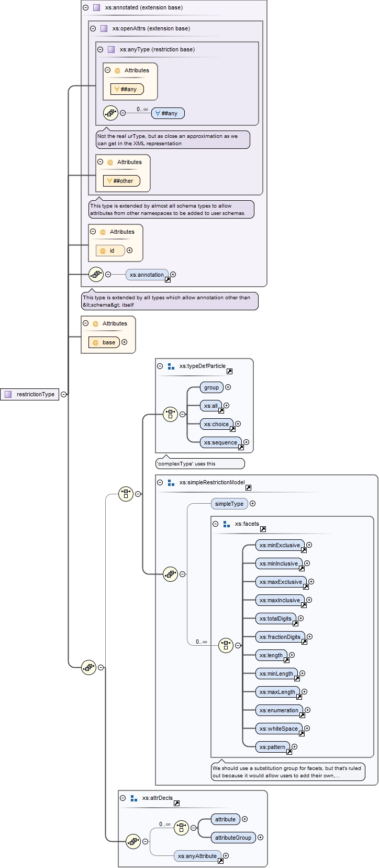Viewport: 379px width, 868px height.
Task: Click the choice compositor before typeDefParticle and simpleRestrictionModel
Action: point(126,494)
